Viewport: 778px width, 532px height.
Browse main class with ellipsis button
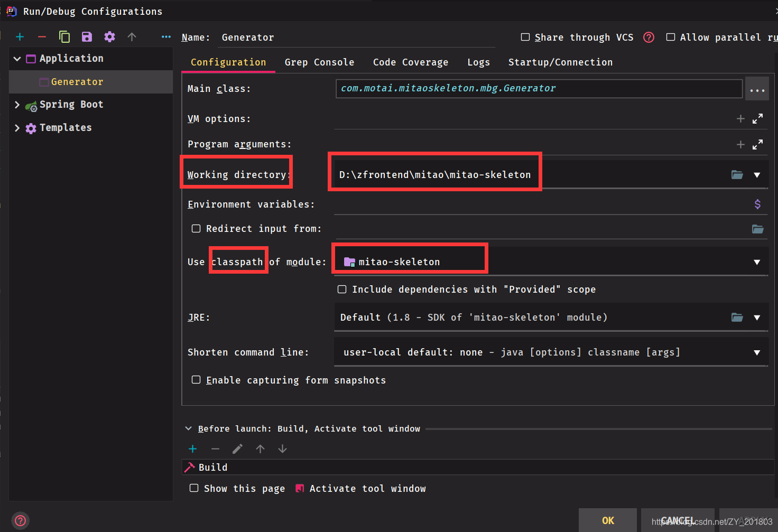point(757,89)
